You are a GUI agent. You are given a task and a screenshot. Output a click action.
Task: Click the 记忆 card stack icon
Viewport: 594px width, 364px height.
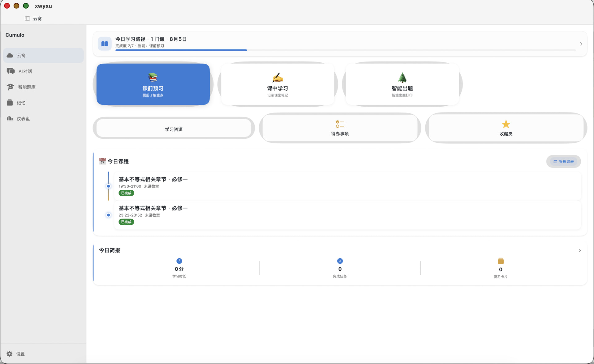(10, 103)
